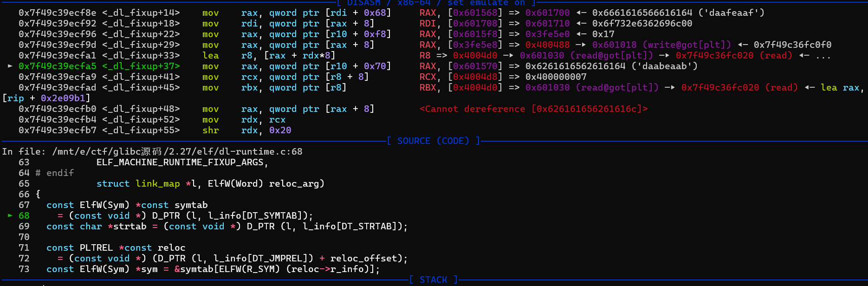
Task: Select the STACK section header
Action: pos(433,279)
